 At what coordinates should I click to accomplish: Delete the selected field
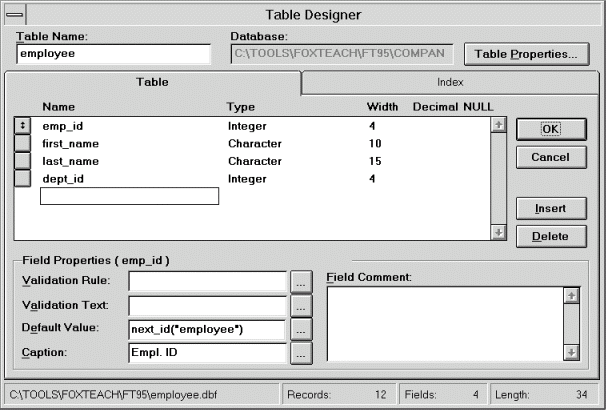coord(551,236)
